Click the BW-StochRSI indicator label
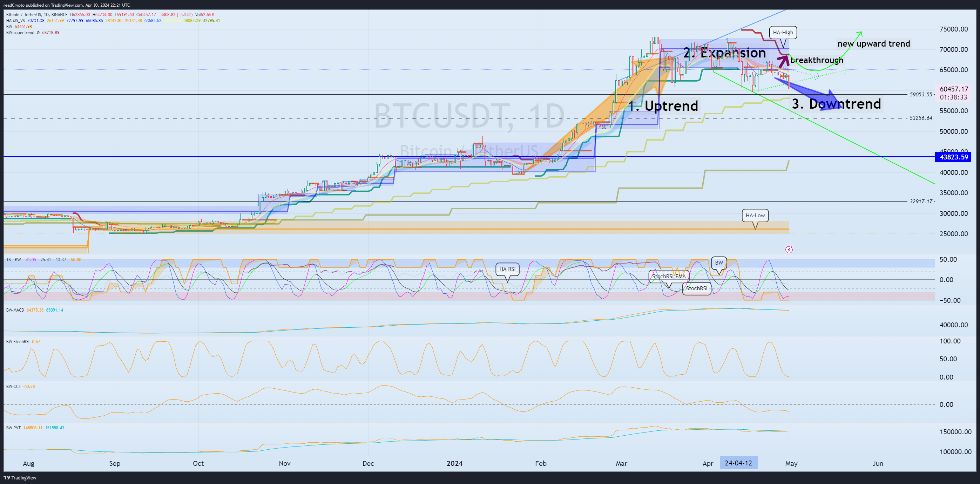The height and width of the screenshot is (484, 980). pos(18,342)
